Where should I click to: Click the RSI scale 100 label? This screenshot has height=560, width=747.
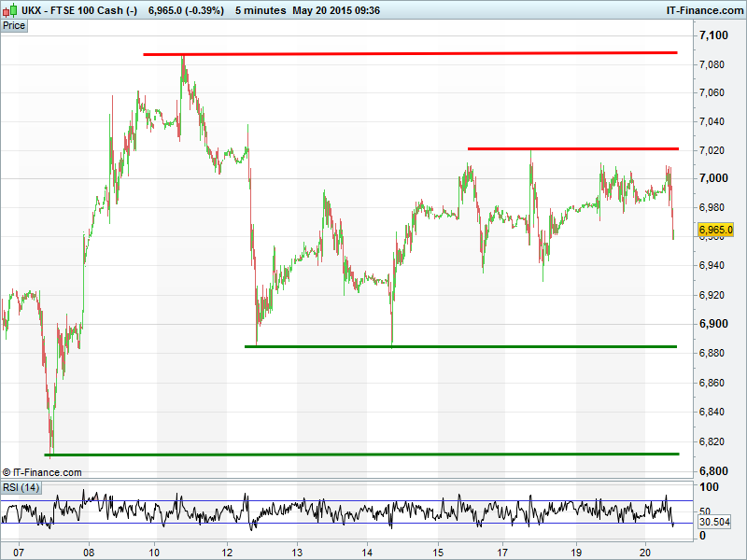[x=710, y=488]
